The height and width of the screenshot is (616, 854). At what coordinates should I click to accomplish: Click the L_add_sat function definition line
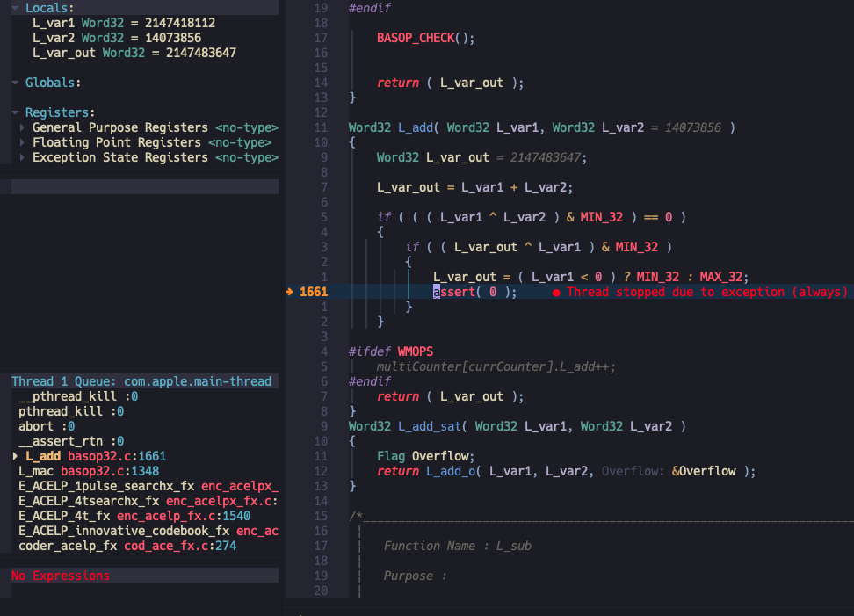tap(517, 426)
